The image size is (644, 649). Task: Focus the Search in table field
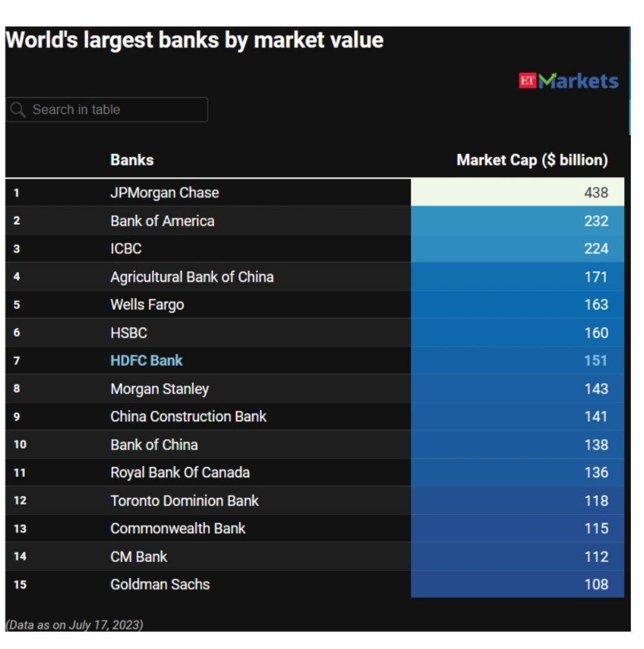[107, 110]
